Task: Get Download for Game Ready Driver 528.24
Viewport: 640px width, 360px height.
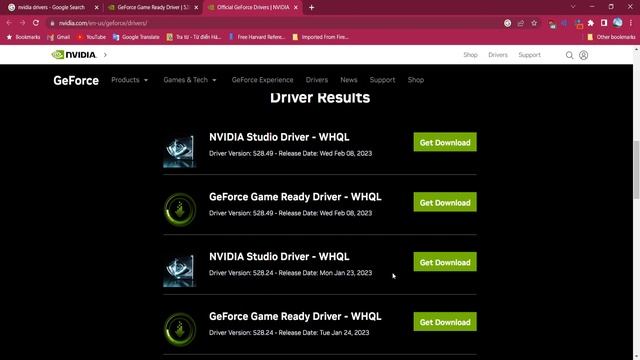Action: point(445,322)
